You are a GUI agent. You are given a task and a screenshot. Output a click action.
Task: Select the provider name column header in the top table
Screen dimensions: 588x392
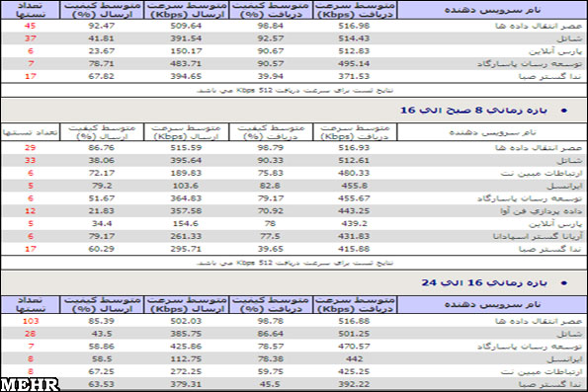click(x=492, y=10)
